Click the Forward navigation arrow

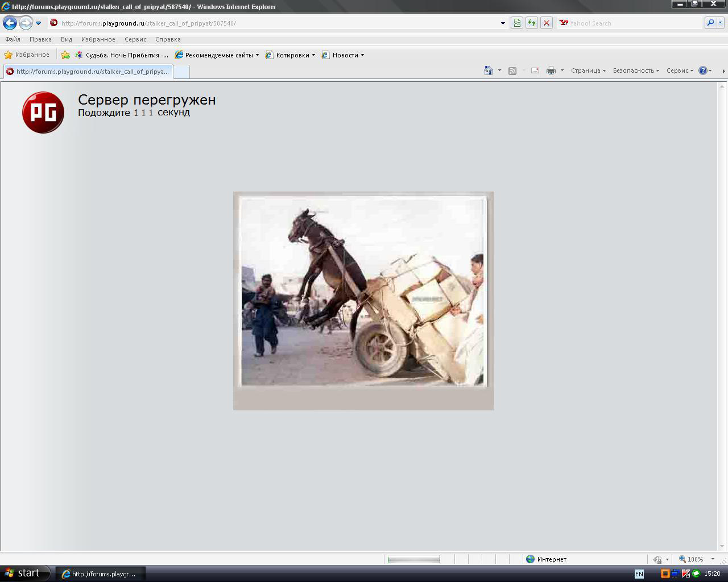26,23
